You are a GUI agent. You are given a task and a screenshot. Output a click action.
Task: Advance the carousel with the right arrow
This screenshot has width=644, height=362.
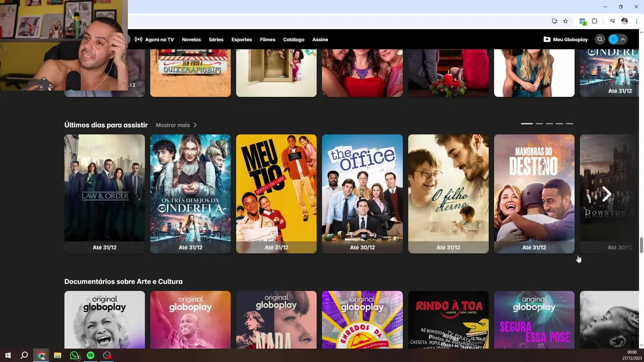[607, 194]
